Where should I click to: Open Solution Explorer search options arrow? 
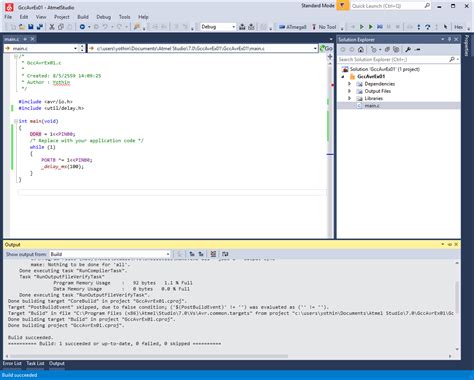pos(458,59)
